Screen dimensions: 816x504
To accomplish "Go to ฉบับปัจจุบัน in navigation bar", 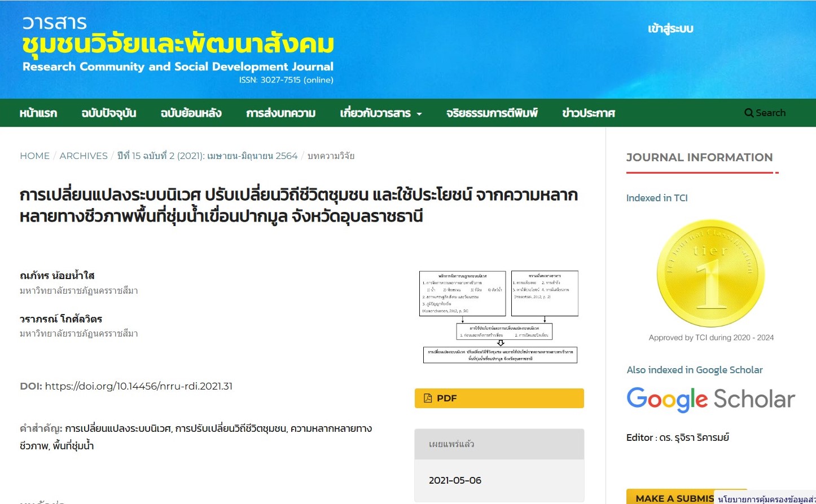I will pyautogui.click(x=109, y=113).
